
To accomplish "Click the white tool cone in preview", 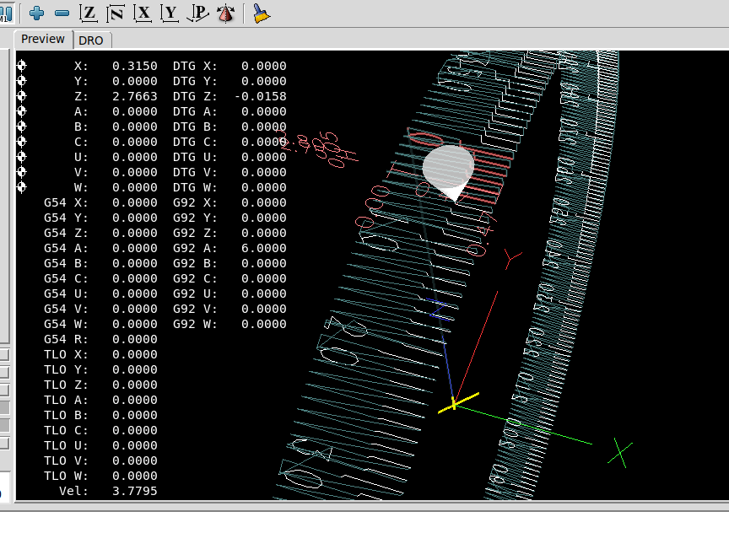I will (447, 169).
